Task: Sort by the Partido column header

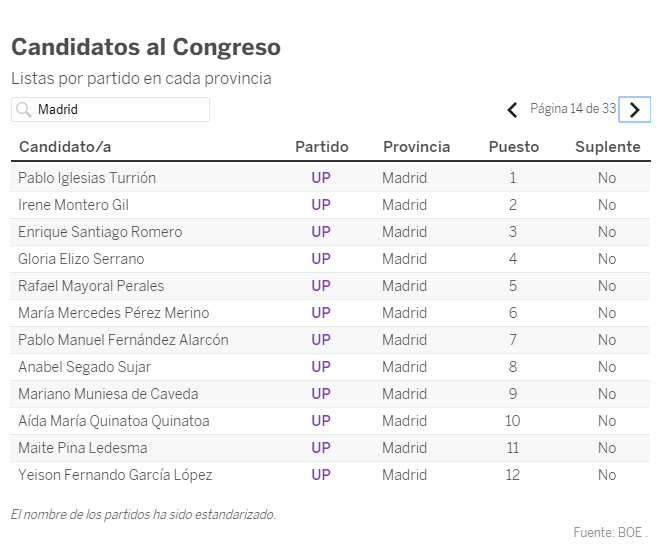Action: [x=322, y=147]
